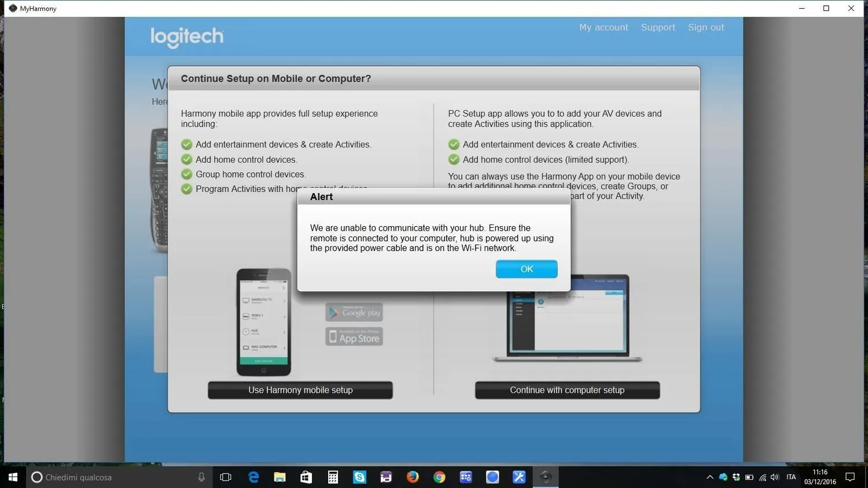Click the App Store badge

354,337
